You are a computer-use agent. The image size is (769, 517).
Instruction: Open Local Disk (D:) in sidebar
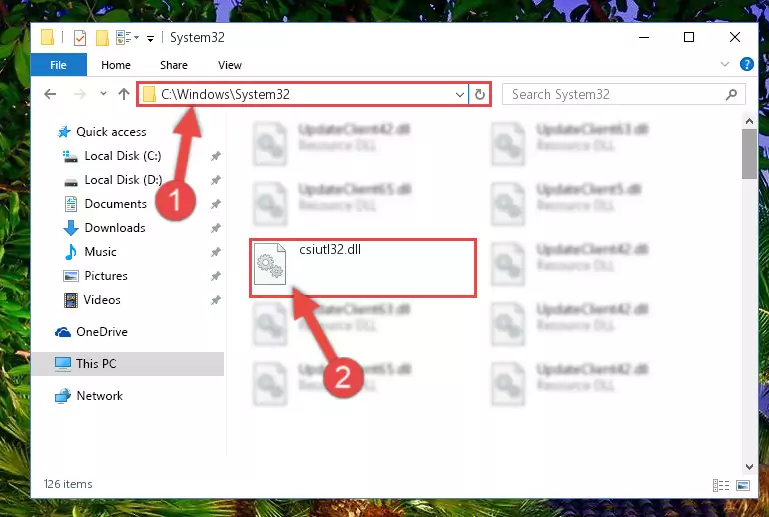123,180
